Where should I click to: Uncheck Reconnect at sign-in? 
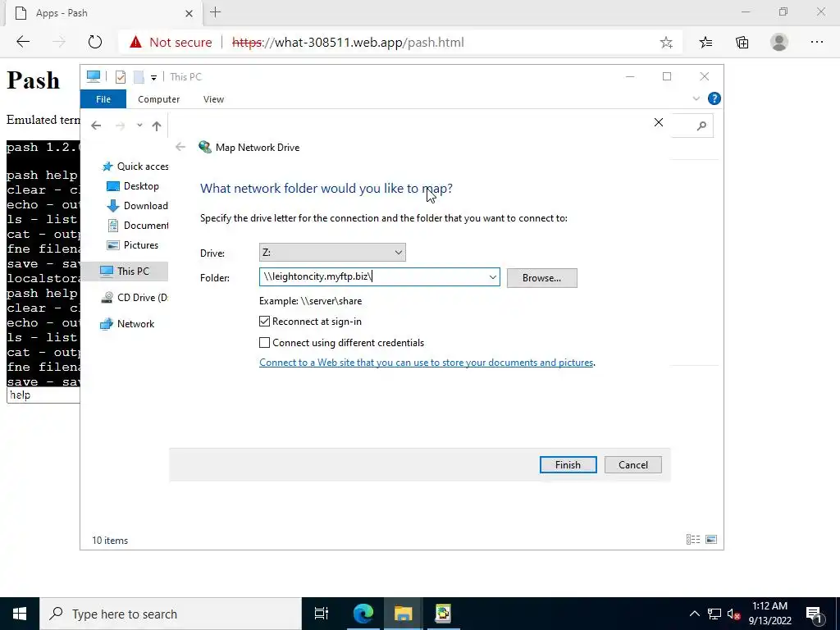(x=265, y=321)
